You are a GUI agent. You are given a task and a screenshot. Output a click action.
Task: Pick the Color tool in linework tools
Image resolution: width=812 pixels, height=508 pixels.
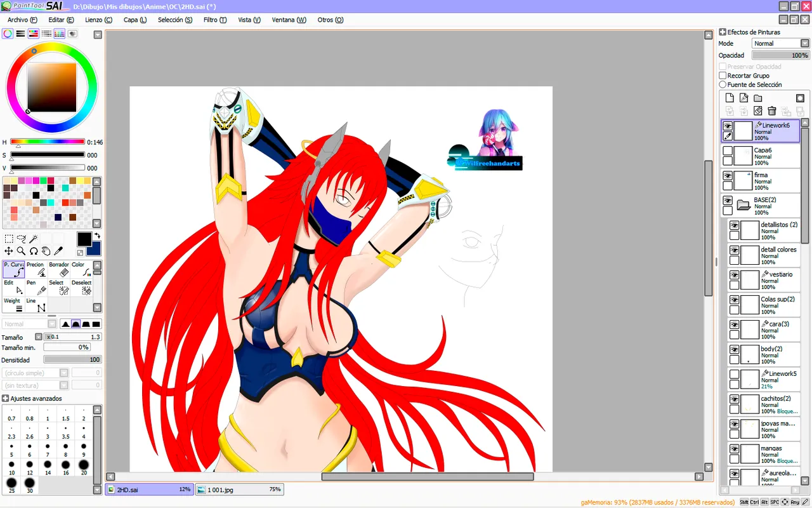click(81, 269)
